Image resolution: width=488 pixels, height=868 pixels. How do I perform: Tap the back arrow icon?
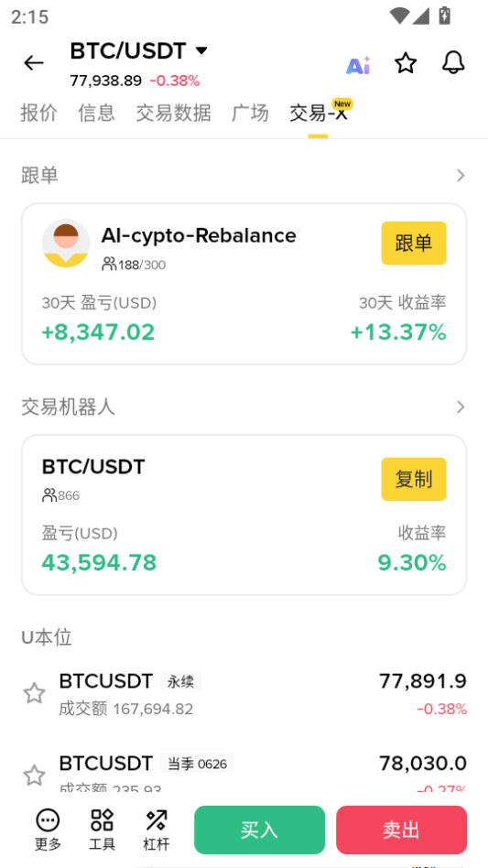tap(34, 63)
